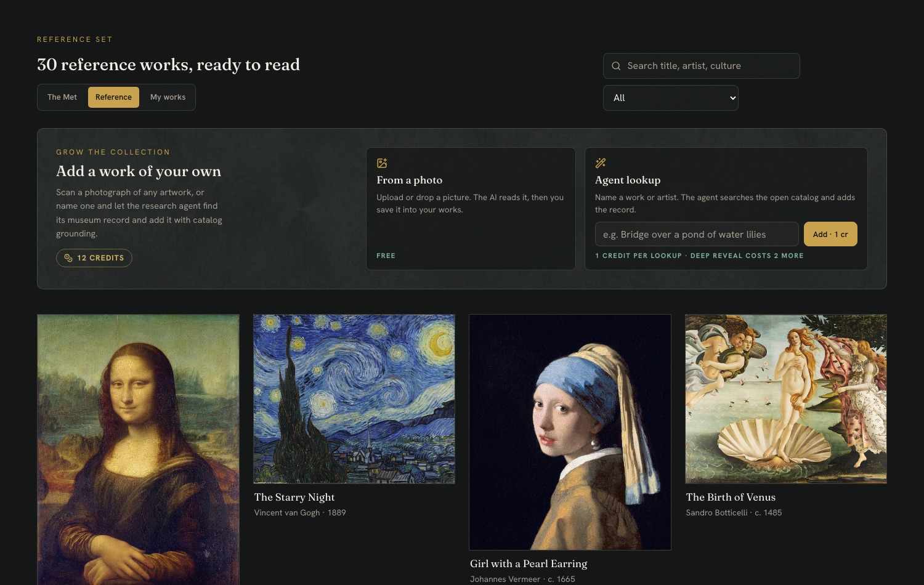Click the Agent lookup magic wand icon
This screenshot has height=585, width=924.
click(601, 163)
